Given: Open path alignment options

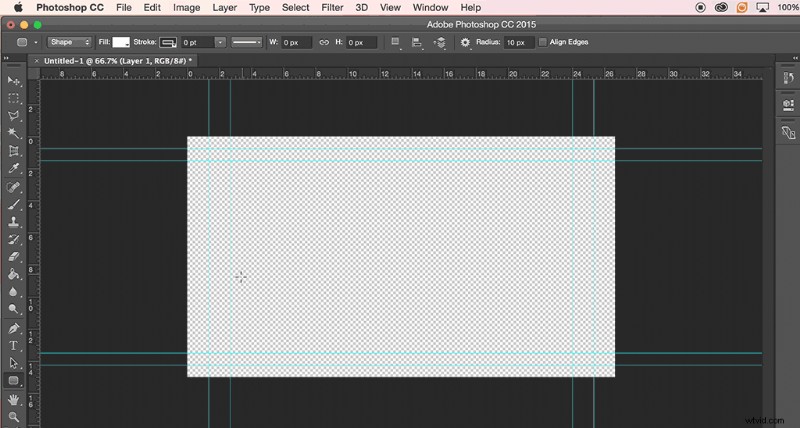Looking at the screenshot, I should 417,42.
